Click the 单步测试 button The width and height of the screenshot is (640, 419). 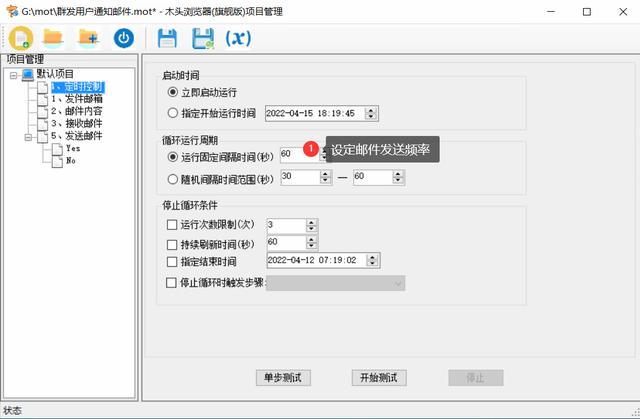283,378
